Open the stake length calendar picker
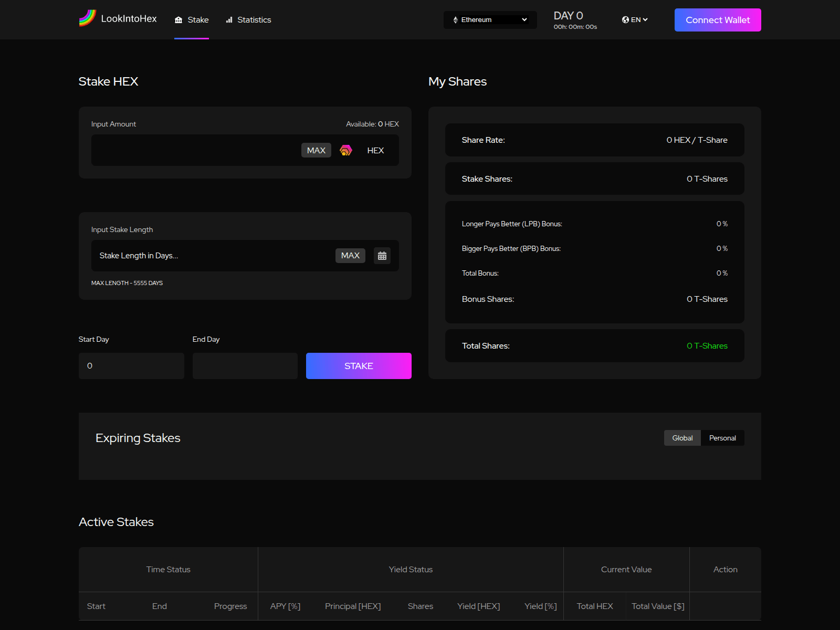Viewport: 840px width, 630px height. pyautogui.click(x=382, y=256)
